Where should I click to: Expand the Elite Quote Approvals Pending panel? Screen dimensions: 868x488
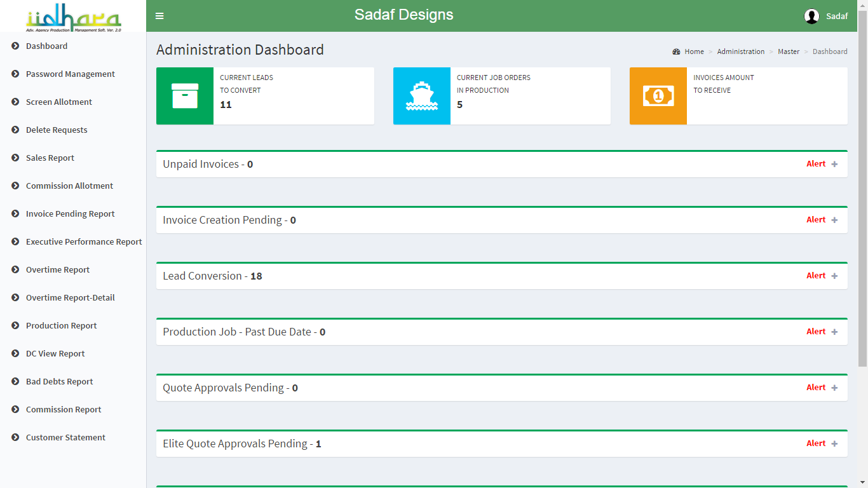click(834, 444)
